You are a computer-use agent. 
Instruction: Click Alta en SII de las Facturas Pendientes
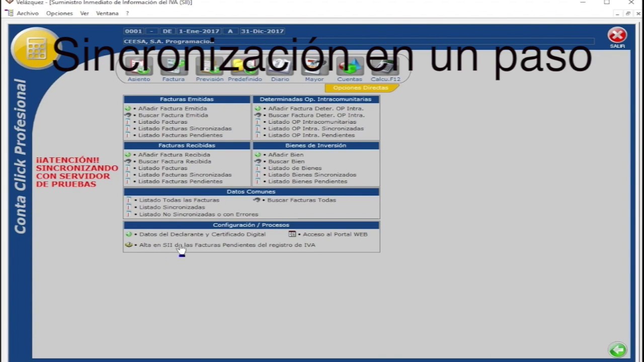point(227,245)
